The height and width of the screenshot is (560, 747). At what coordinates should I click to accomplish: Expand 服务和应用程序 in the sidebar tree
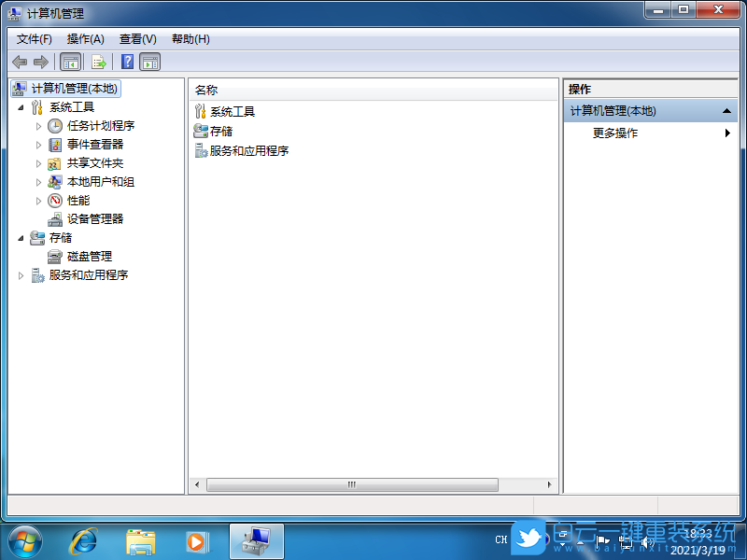(21, 274)
